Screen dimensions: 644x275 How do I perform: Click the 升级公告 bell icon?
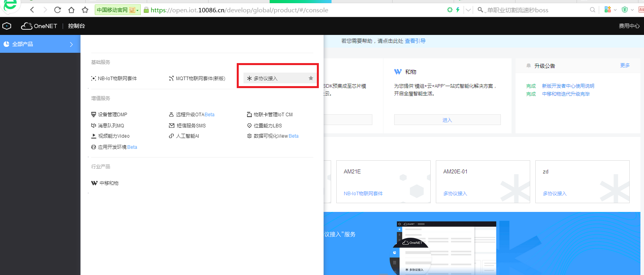(529, 66)
